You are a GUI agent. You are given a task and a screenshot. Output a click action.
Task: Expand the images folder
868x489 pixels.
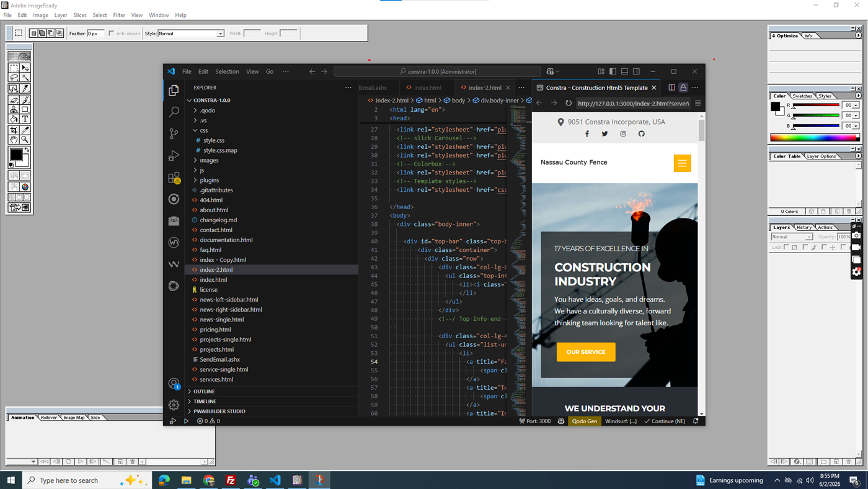[195, 160]
